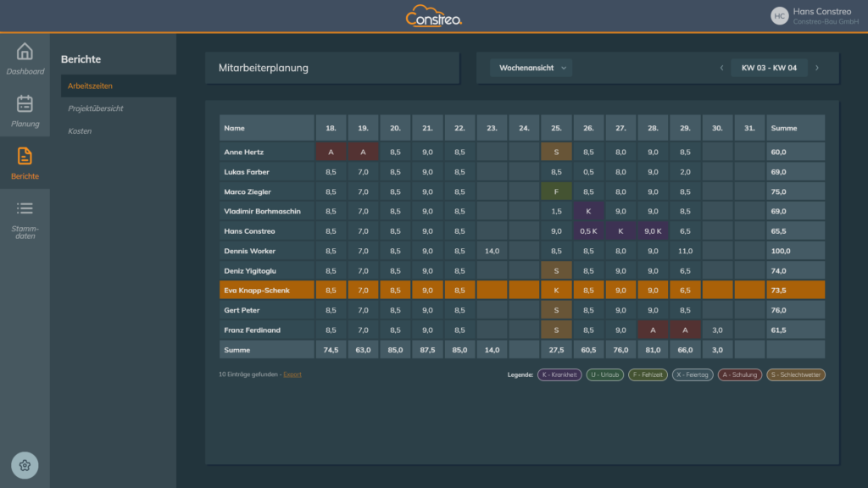Click Anne Hertz's total 60,0
The width and height of the screenshot is (868, 488).
795,152
